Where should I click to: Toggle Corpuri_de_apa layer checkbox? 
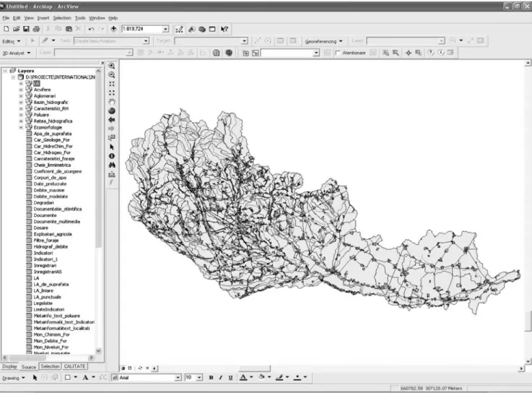coord(29,178)
